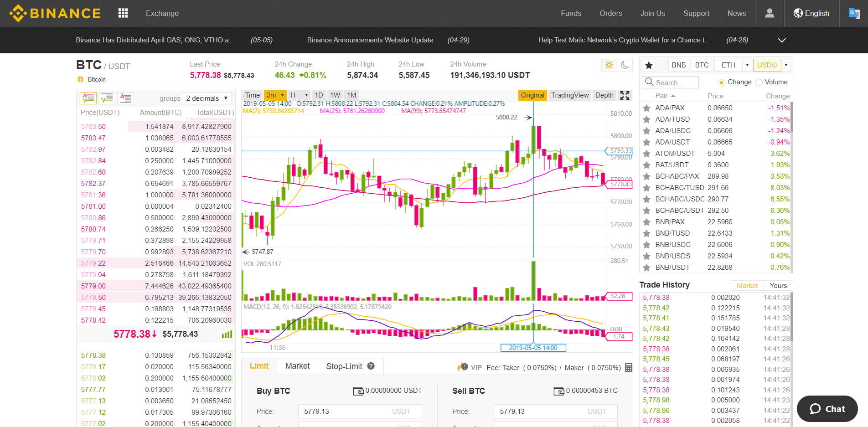
Task: Switch to light theme with sun icon
Action: (609, 65)
